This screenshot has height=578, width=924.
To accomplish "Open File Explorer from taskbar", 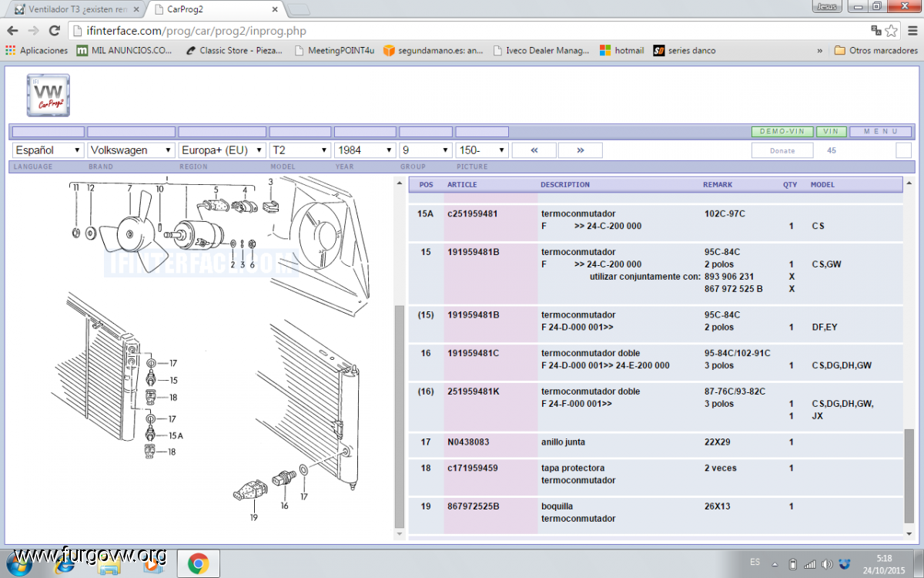I will (109, 564).
